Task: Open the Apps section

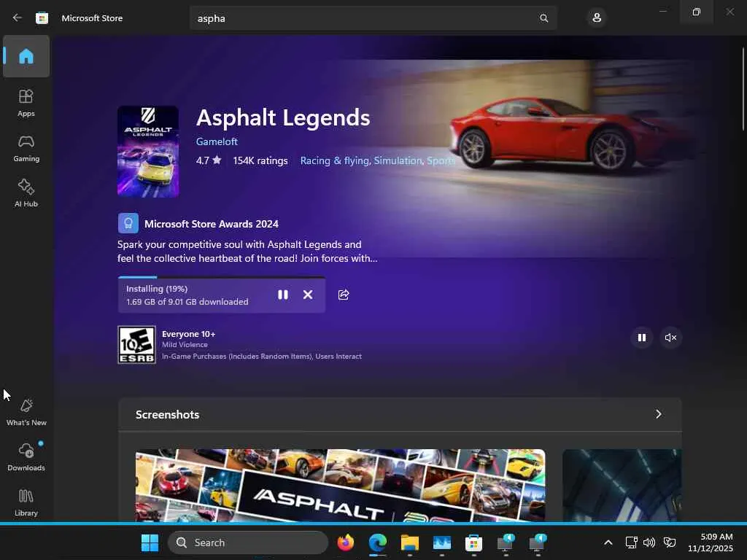Action: [26, 103]
